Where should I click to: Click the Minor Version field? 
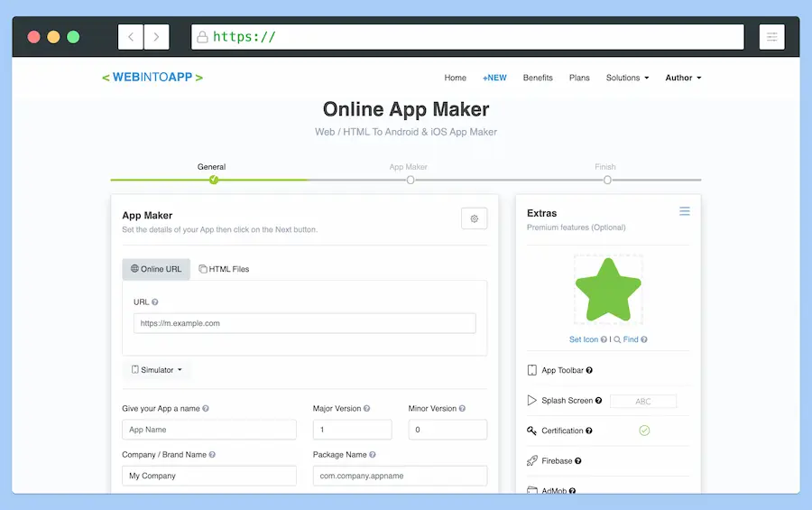pos(448,430)
